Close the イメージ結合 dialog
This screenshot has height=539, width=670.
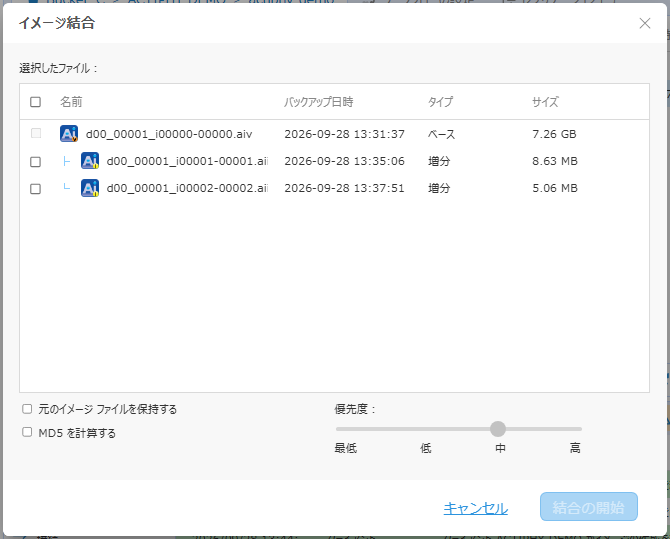645,23
